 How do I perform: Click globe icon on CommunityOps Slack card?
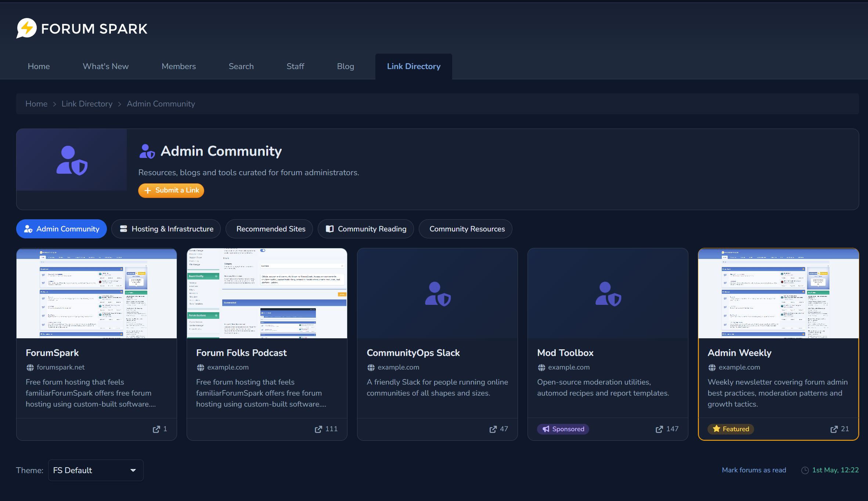pos(371,367)
